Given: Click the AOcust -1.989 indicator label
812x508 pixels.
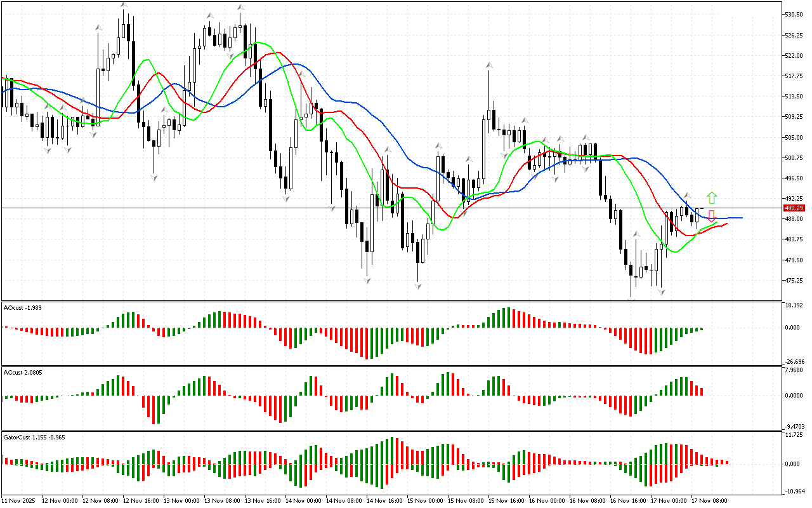Looking at the screenshot, I should pos(23,307).
